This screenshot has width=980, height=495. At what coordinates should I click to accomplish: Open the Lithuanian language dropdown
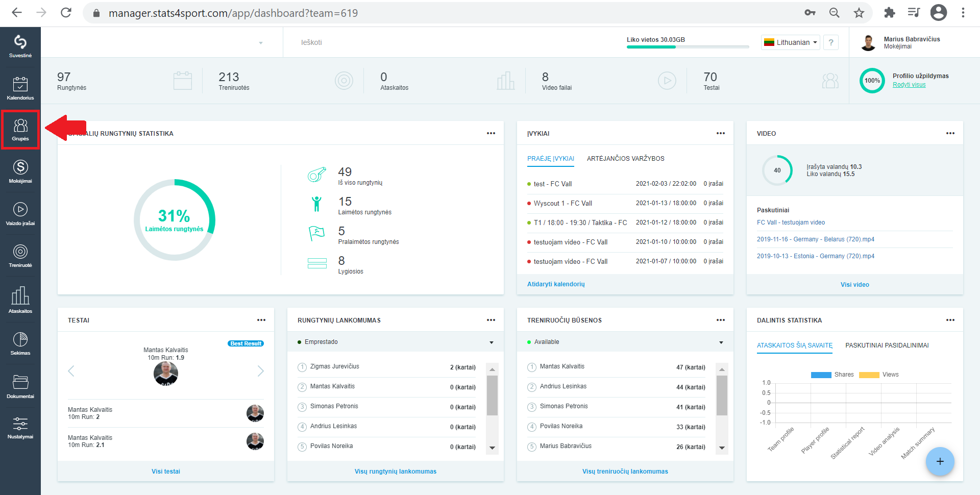tap(791, 42)
